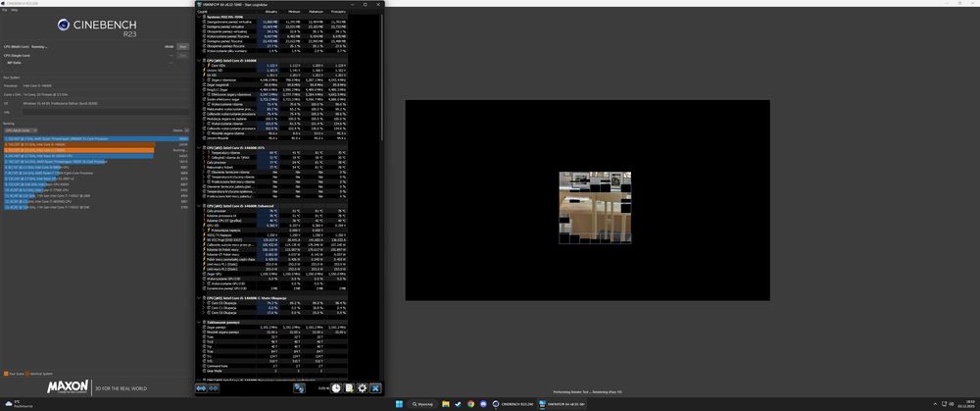Click the rendered image tile in preview area
Image resolution: width=980 pixels, height=411 pixels.
(x=595, y=207)
